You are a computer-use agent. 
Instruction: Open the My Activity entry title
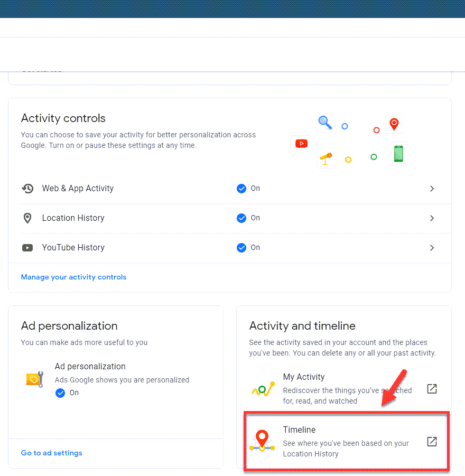pos(304,377)
